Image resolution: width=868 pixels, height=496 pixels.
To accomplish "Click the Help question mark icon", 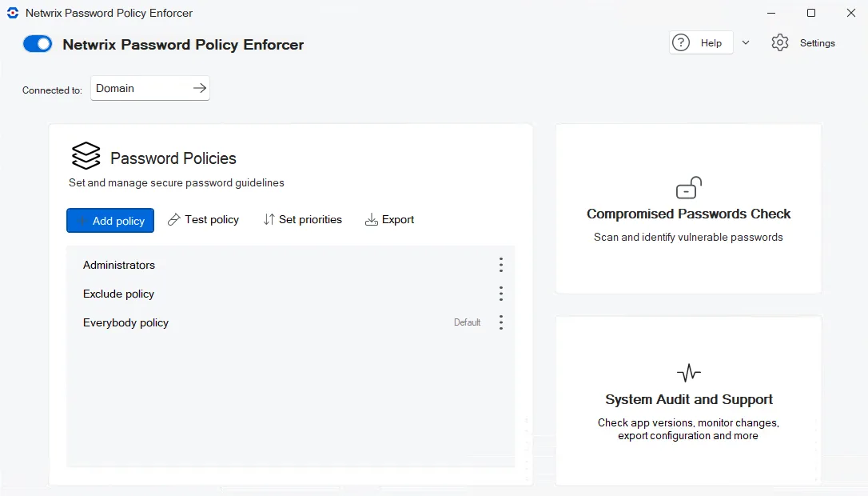I will 681,42.
